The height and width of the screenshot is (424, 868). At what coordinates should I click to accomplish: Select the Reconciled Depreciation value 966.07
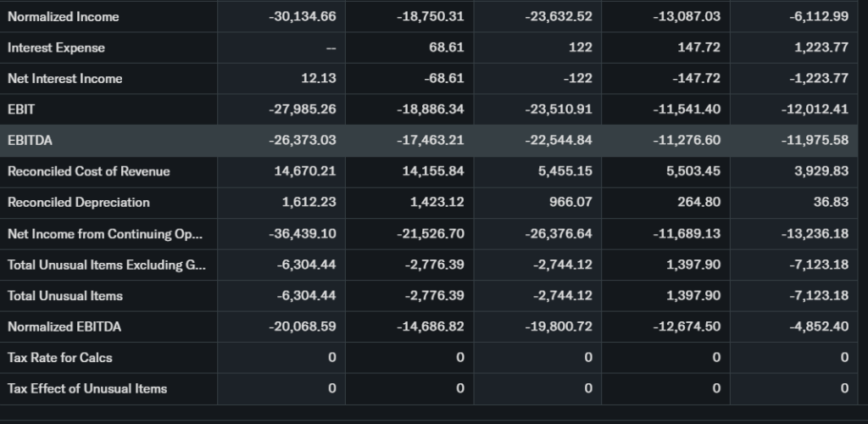(567, 203)
